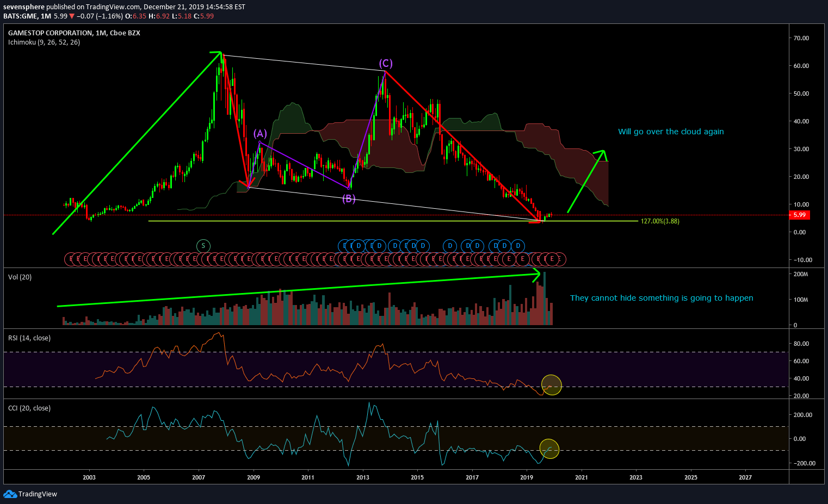Click the 2021 year on time axis
The width and height of the screenshot is (828, 504).
coord(581,478)
